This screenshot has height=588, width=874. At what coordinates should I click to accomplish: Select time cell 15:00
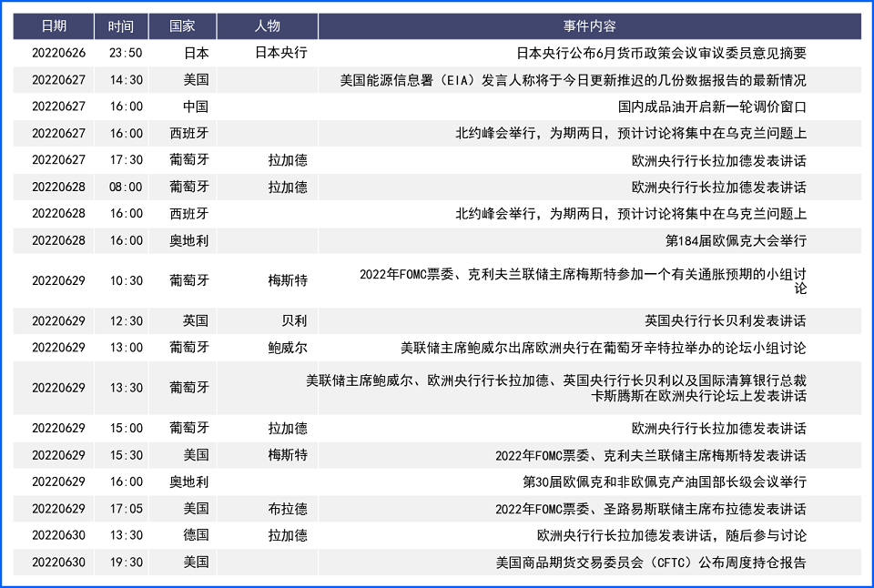click(x=126, y=428)
